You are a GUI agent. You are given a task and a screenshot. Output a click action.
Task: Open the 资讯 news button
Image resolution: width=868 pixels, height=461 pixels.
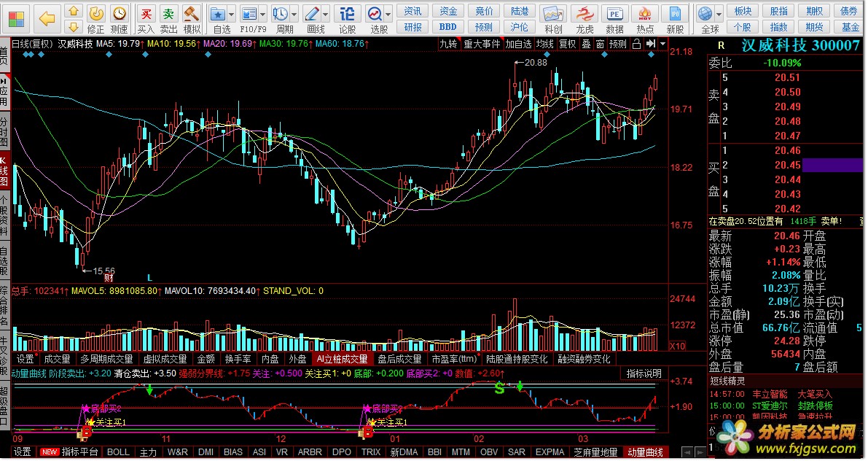pos(413,11)
